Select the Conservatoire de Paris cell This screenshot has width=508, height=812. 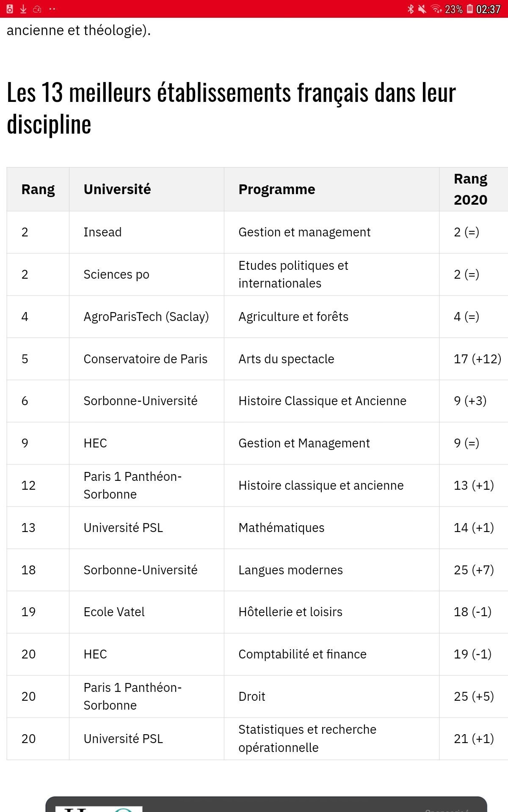tap(146, 359)
